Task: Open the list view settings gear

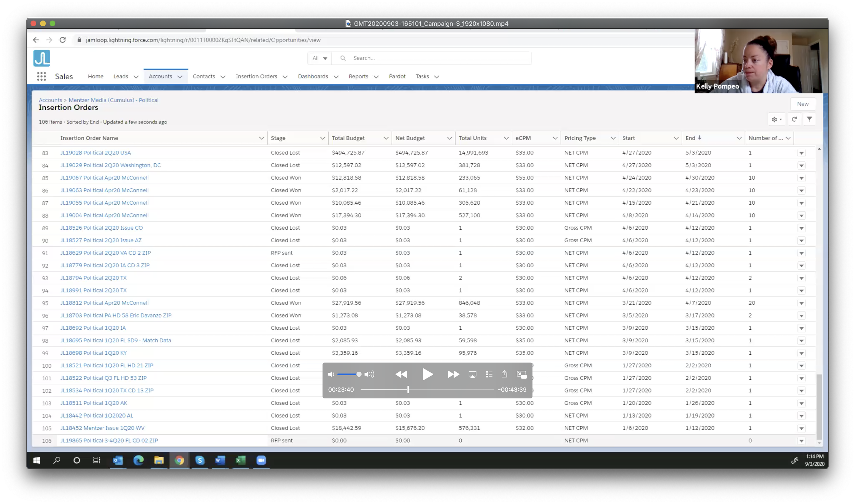Action: pyautogui.click(x=776, y=119)
